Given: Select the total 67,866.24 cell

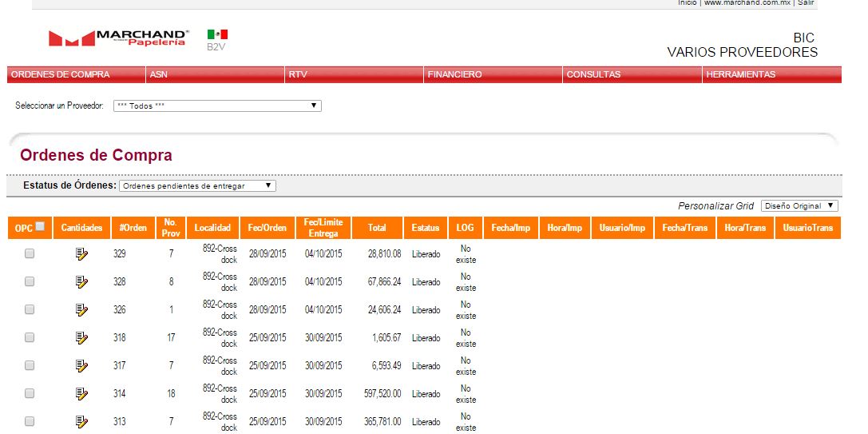Looking at the screenshot, I should click(384, 281).
